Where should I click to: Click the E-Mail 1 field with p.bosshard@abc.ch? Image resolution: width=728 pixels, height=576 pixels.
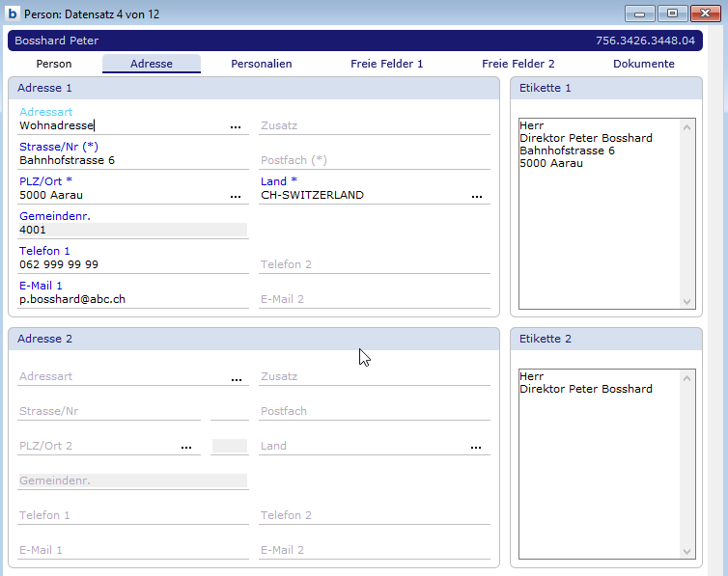(132, 299)
